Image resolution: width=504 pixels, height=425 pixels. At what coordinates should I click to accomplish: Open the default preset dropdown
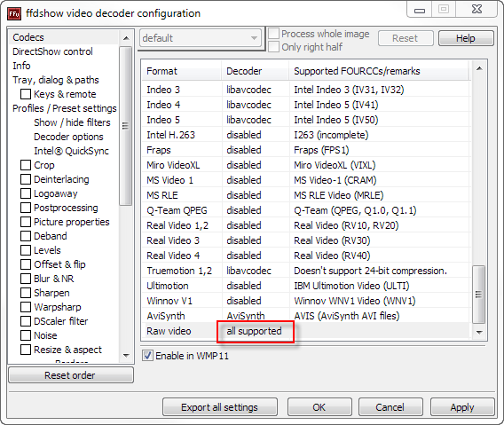201,38
